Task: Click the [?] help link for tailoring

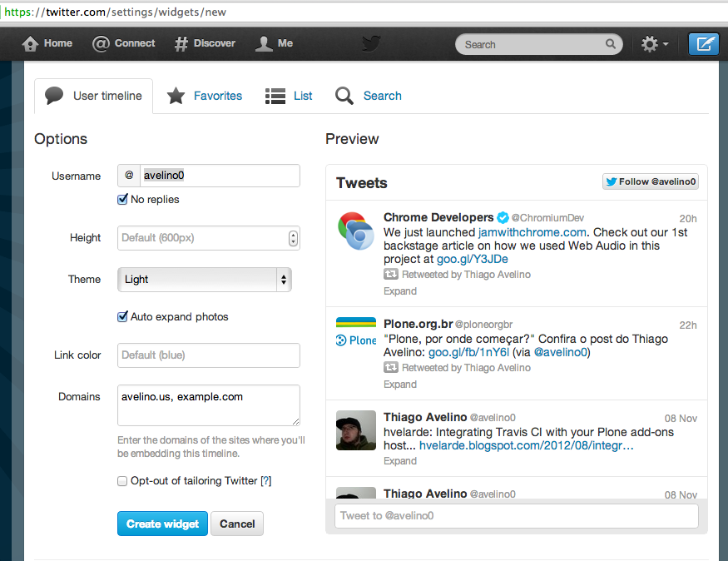Action: point(266,481)
